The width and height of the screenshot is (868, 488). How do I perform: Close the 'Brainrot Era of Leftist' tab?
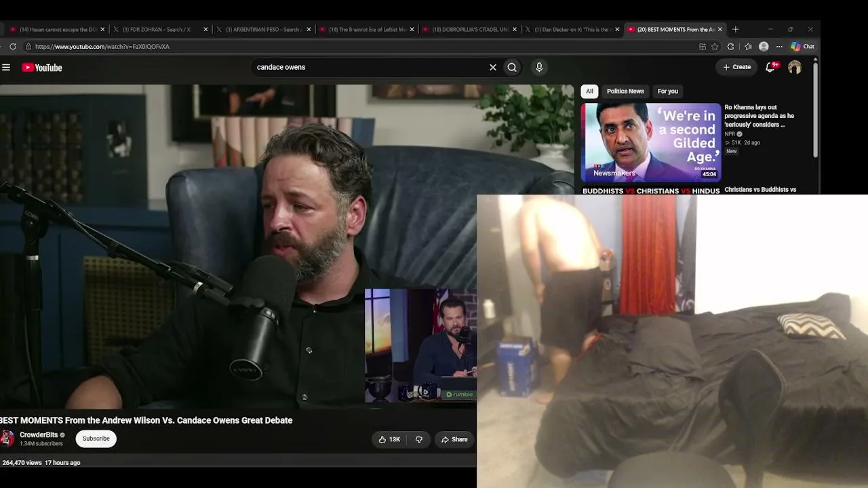(x=412, y=29)
